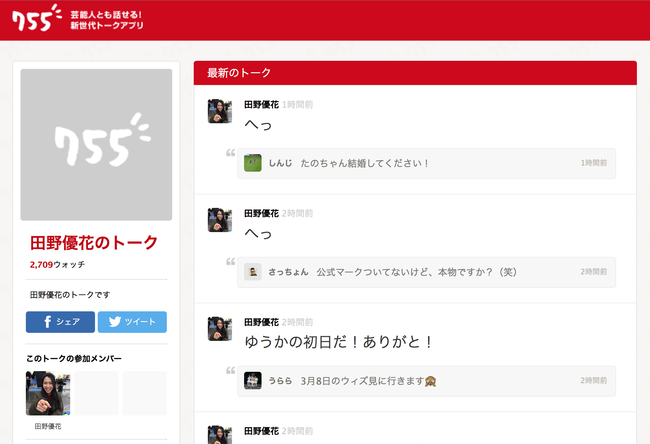Click the 2,709ウォッチ watch count
Screen dimensions: 650x444
(57, 264)
